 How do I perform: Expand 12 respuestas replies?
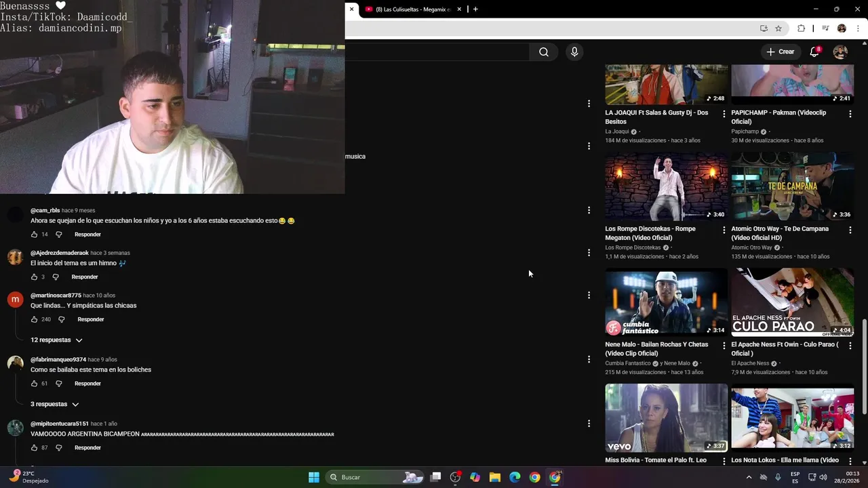[56, 340]
